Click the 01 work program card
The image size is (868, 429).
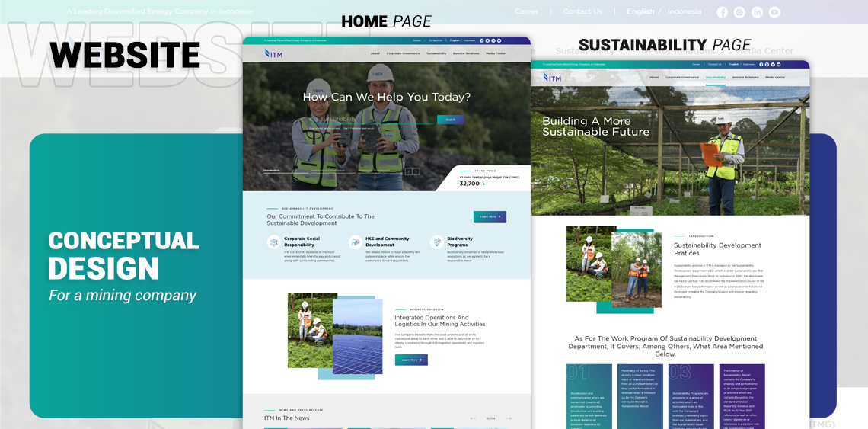pyautogui.click(x=589, y=396)
